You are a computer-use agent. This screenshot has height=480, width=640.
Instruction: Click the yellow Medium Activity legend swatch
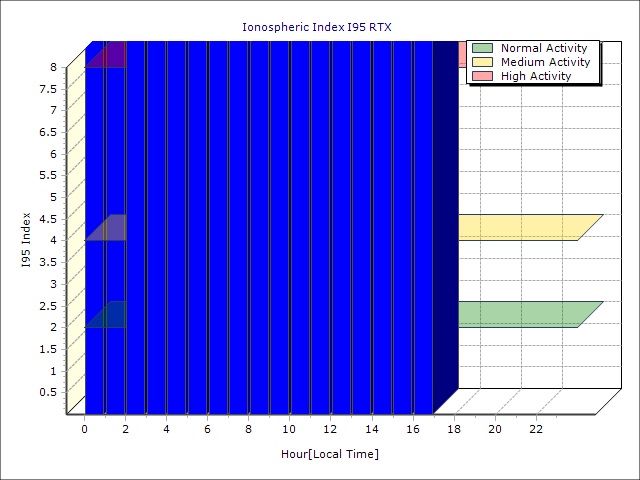pyautogui.click(x=482, y=62)
